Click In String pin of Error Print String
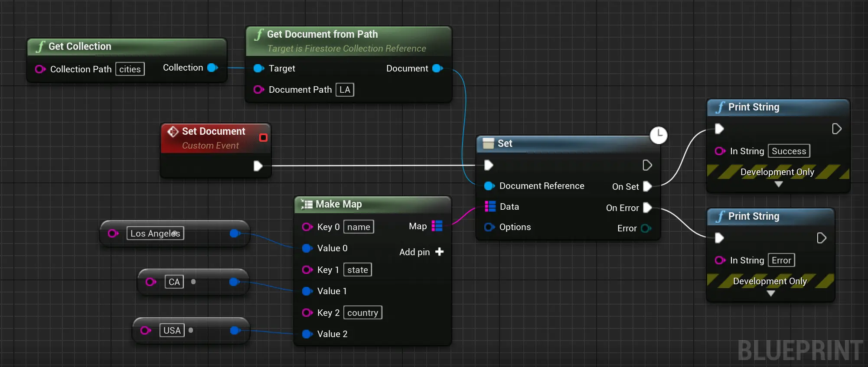This screenshot has width=868, height=367. 720,260
